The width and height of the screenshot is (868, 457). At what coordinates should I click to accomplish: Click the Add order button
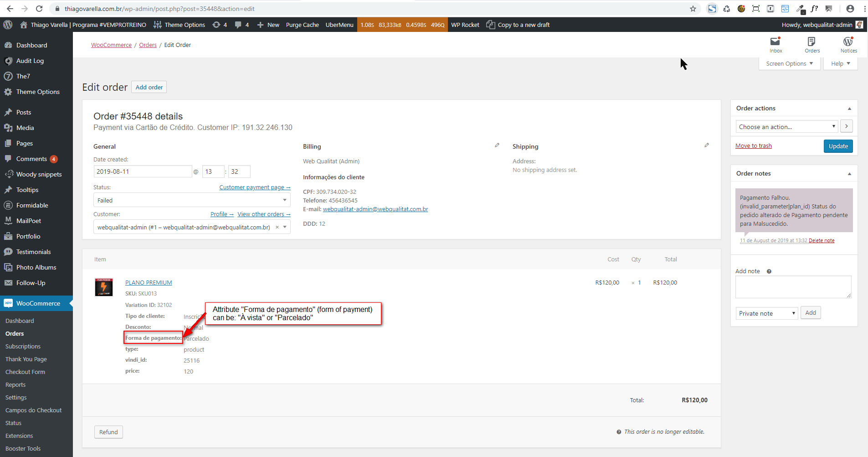click(x=149, y=87)
